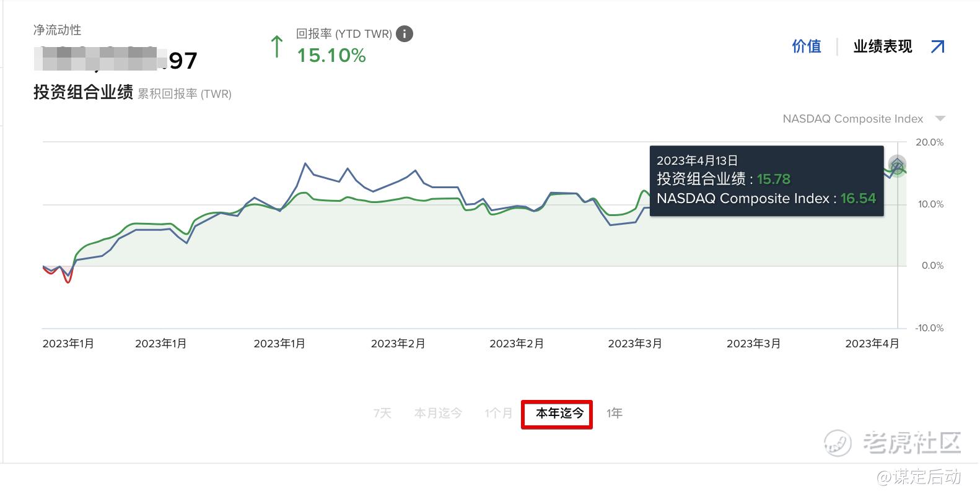
Task: Click the chart tooltip for 2023年4月13日
Action: tap(766, 181)
